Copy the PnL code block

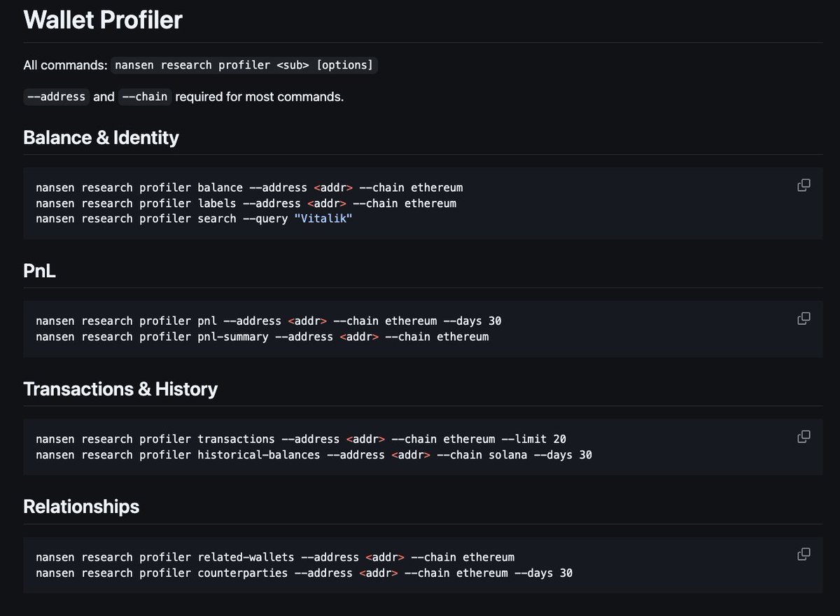[804, 318]
